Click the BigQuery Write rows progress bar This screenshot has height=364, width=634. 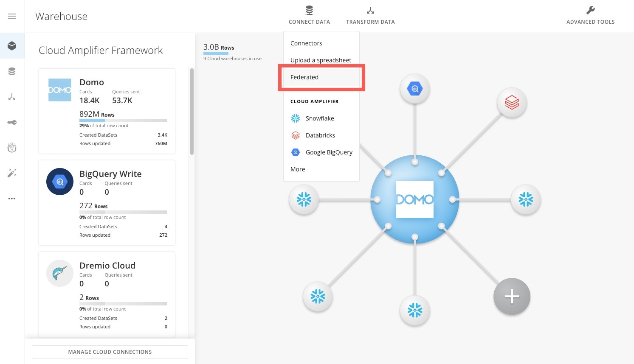(x=123, y=212)
